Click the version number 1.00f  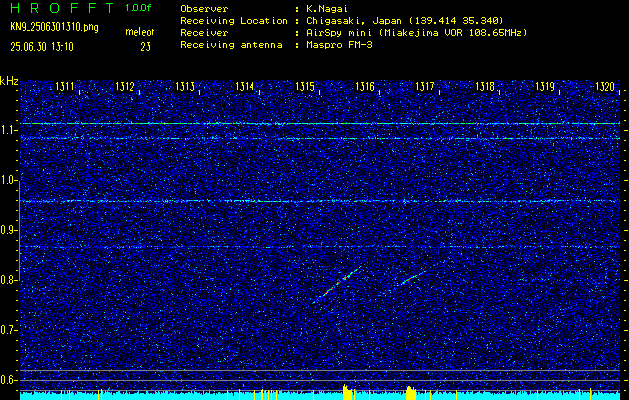138,8
